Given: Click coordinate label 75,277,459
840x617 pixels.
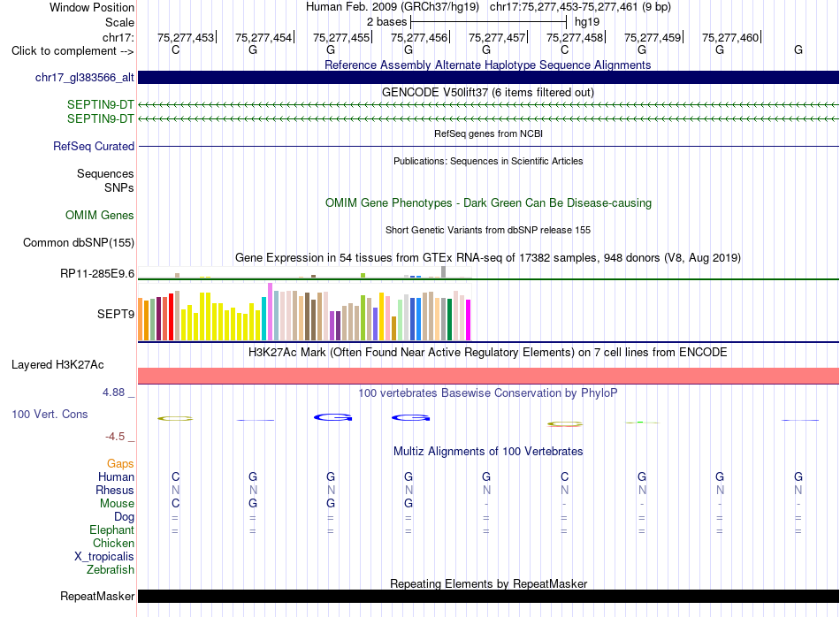Looking at the screenshot, I should point(652,37).
